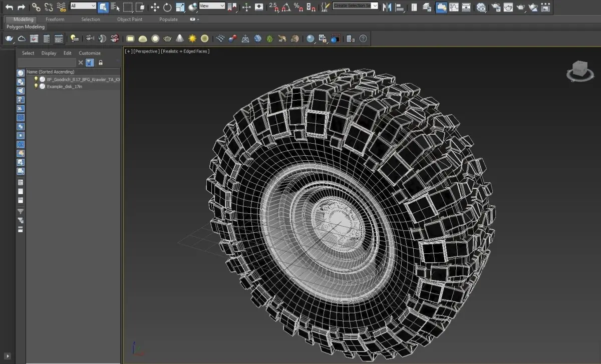
Task: Choose the Select Object tool
Action: (x=103, y=7)
